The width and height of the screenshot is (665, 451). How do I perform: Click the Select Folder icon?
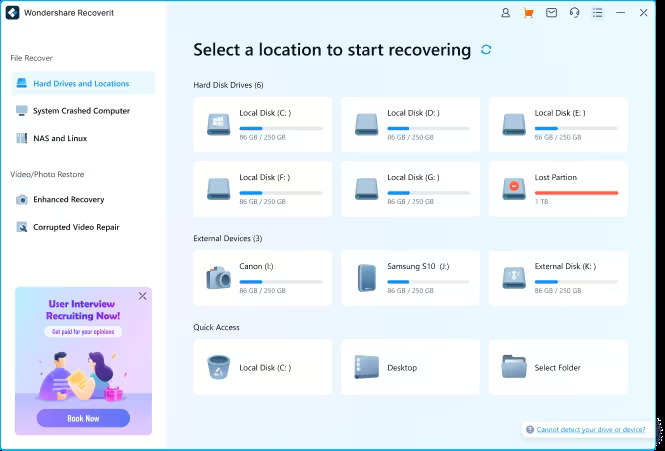(x=514, y=367)
